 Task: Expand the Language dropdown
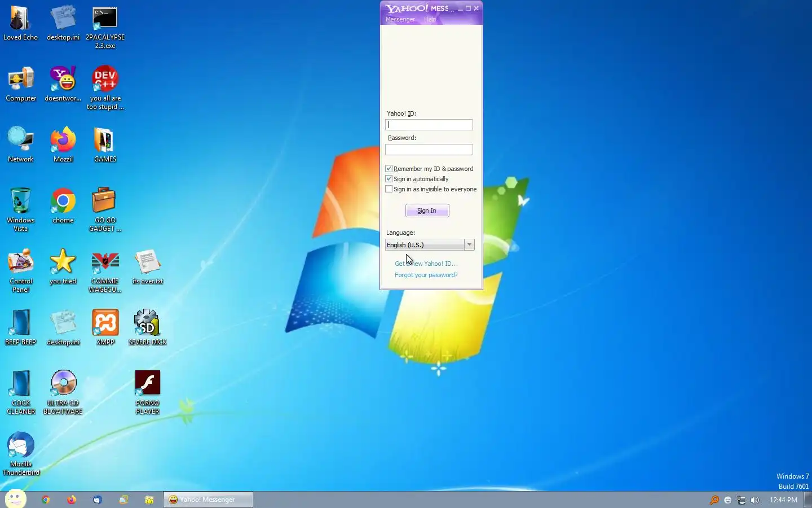469,244
